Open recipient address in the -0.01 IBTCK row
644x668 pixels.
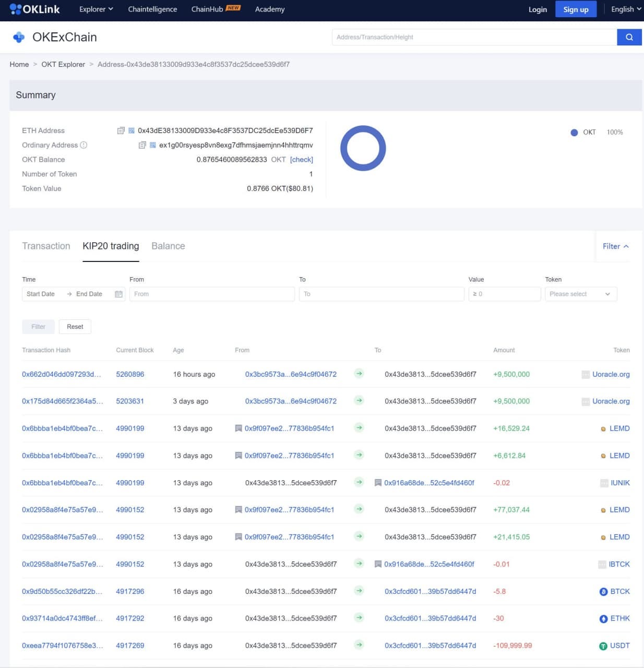[x=429, y=564]
